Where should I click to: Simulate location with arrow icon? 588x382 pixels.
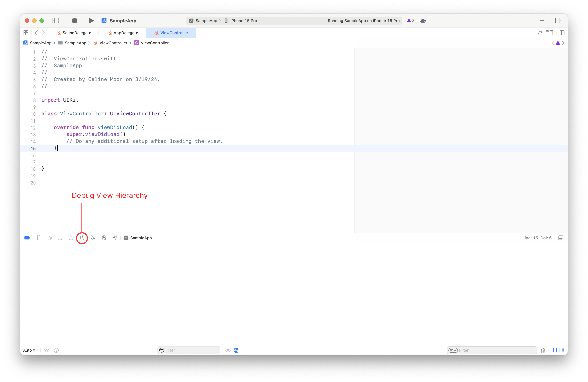click(115, 238)
